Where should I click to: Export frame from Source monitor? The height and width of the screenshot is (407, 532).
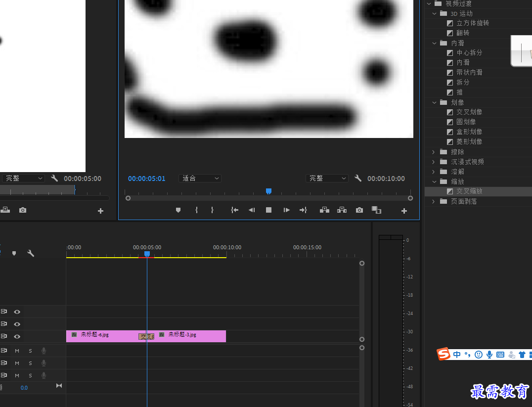coord(23,210)
